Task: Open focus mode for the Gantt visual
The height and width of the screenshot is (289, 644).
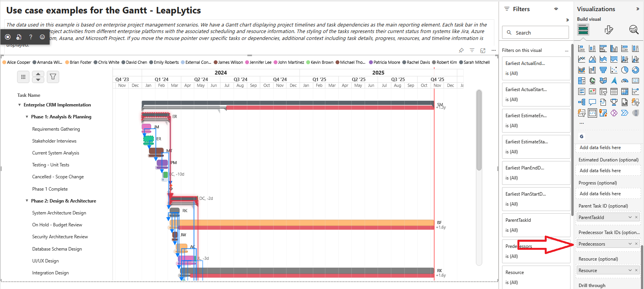Action: [483, 50]
